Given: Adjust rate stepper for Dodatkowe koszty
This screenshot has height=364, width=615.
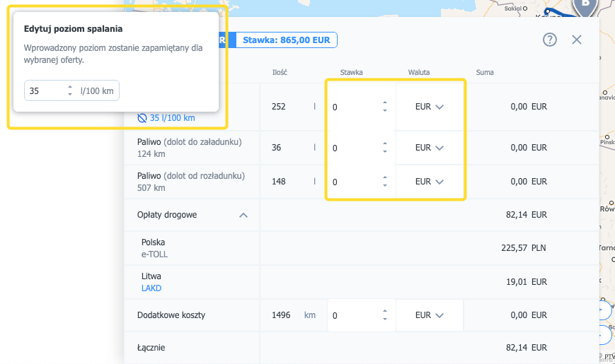Looking at the screenshot, I should click(x=385, y=315).
